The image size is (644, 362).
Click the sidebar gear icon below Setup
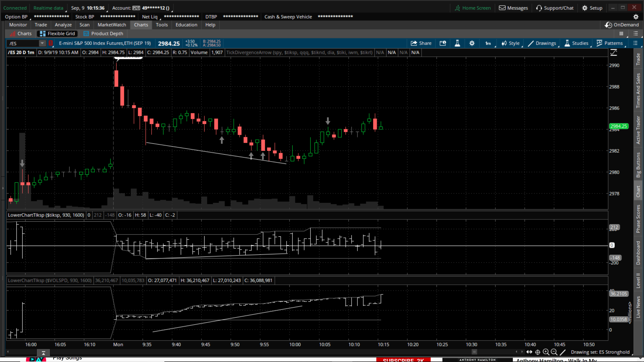636,17
